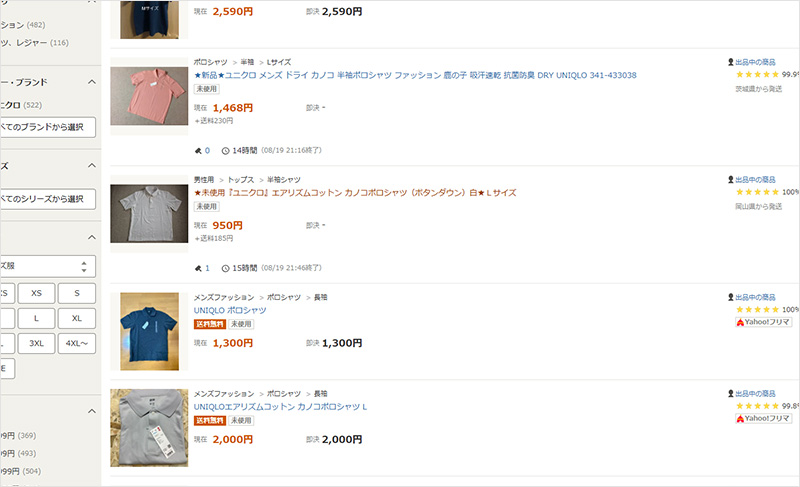Collapse the ブランド filter section chevron

tap(92, 82)
